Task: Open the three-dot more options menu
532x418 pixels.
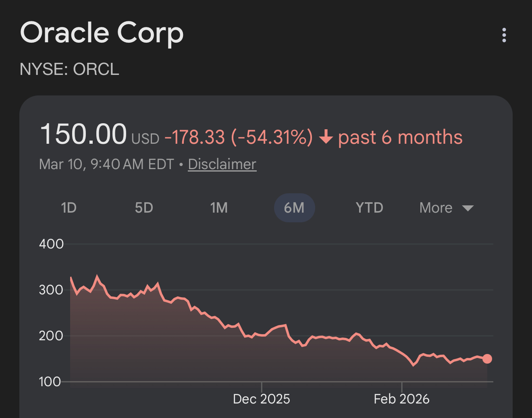Action: [x=504, y=35]
